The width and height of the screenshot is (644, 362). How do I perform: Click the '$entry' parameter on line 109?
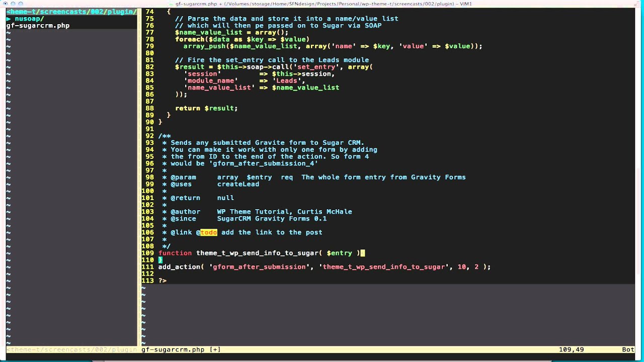click(x=339, y=253)
